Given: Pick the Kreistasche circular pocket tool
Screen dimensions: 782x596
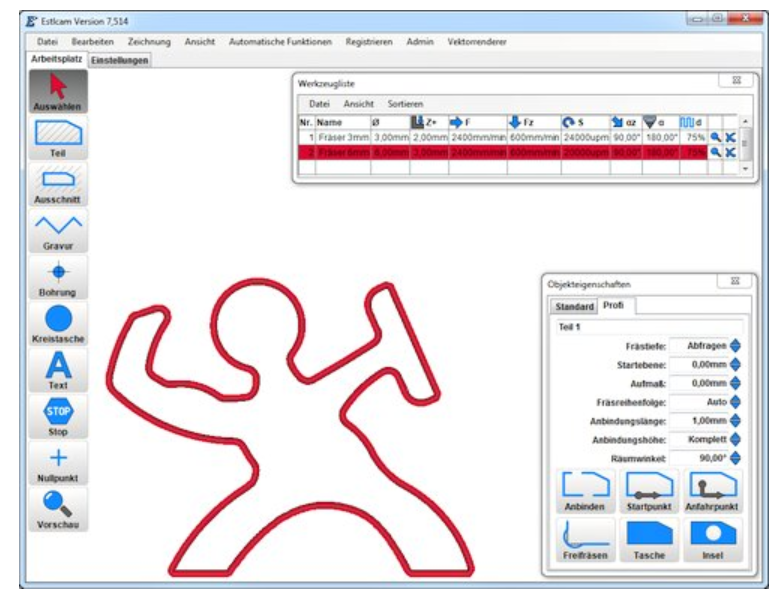Looking at the screenshot, I should point(58,324).
